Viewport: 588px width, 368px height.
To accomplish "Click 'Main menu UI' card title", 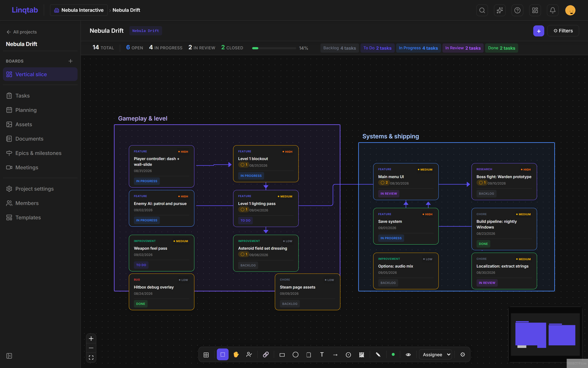I will (x=391, y=177).
